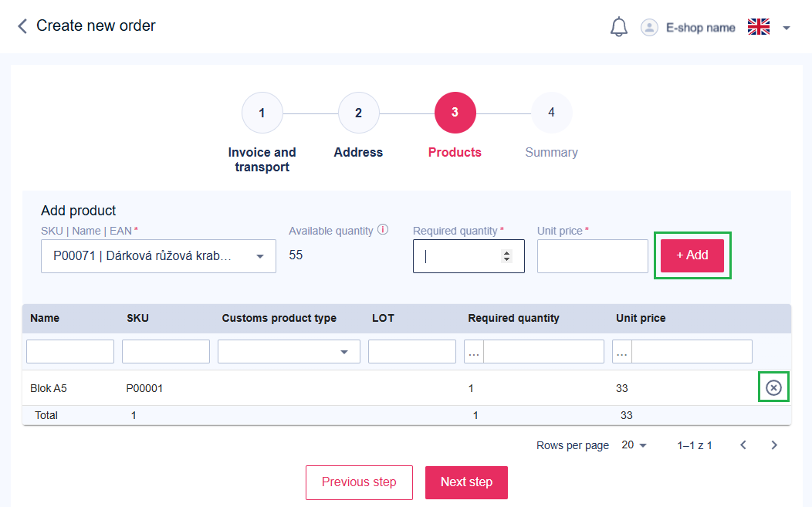
Task: Expand the account menu caret
Action: tap(787, 29)
